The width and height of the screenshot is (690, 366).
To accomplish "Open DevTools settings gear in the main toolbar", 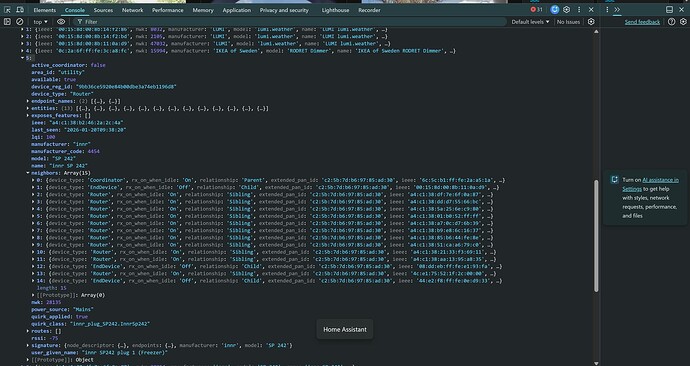I will [567, 10].
